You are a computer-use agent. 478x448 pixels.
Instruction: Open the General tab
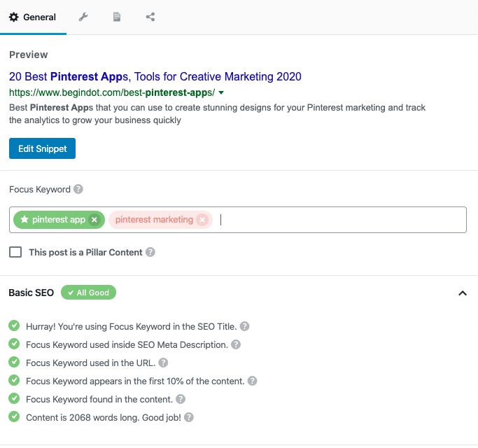click(33, 17)
